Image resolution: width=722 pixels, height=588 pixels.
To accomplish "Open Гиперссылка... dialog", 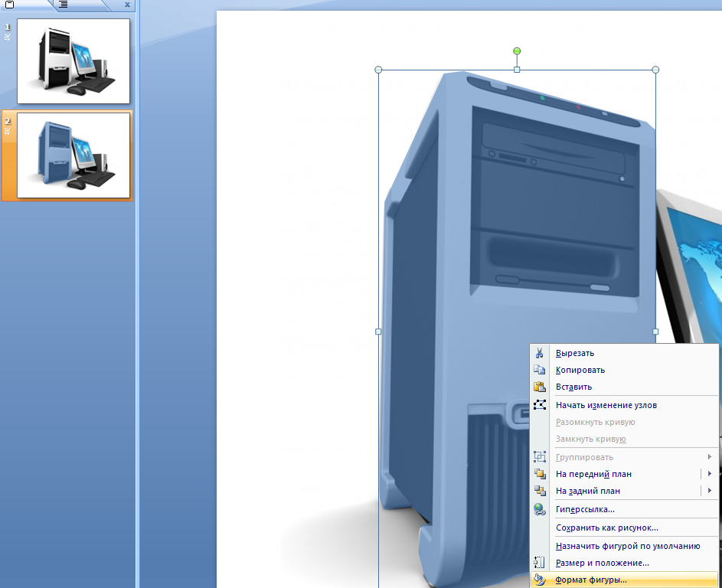I will [x=624, y=509].
